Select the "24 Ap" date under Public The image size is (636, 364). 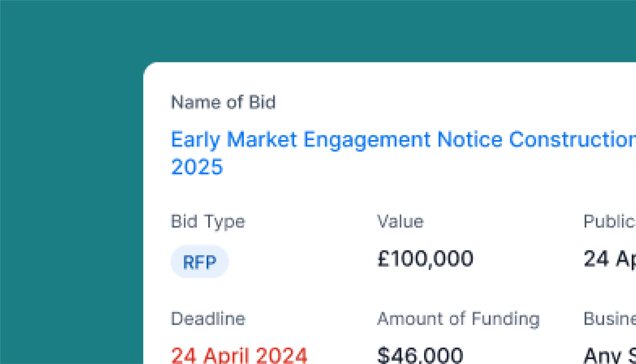[609, 259]
